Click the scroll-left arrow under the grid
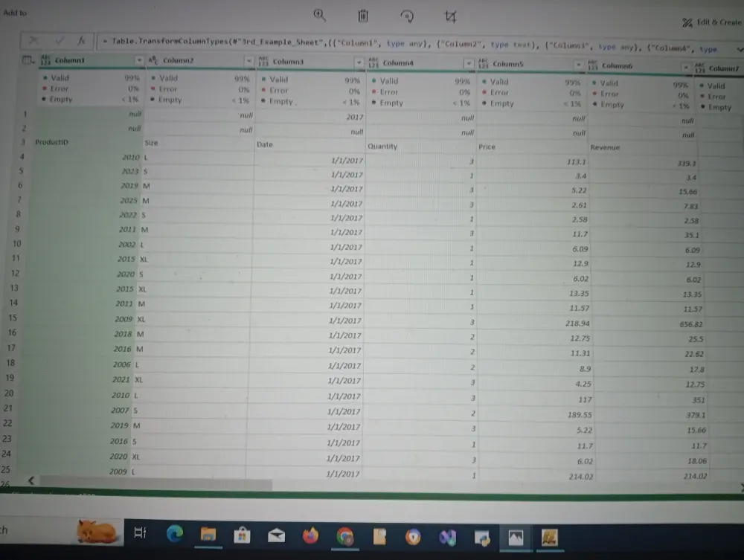This screenshot has width=744, height=560. click(x=31, y=481)
